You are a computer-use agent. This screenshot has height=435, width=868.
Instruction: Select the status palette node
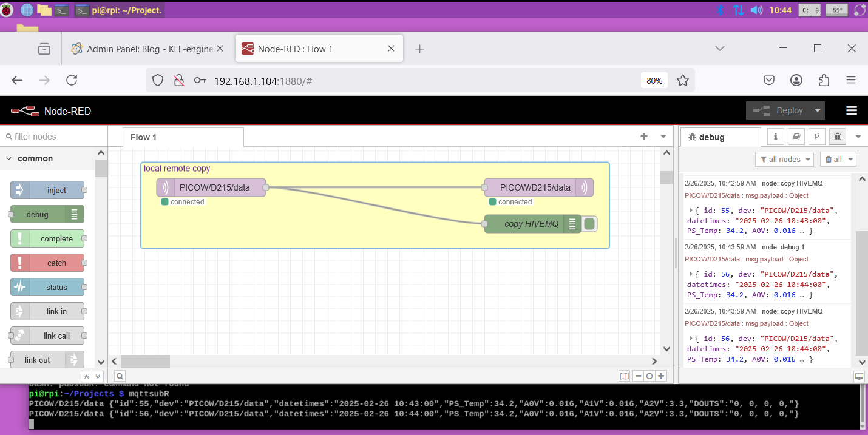pos(47,287)
